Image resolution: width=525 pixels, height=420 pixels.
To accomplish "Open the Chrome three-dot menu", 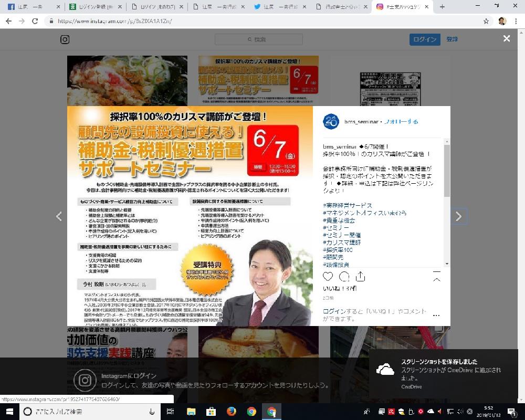I will (516, 21).
